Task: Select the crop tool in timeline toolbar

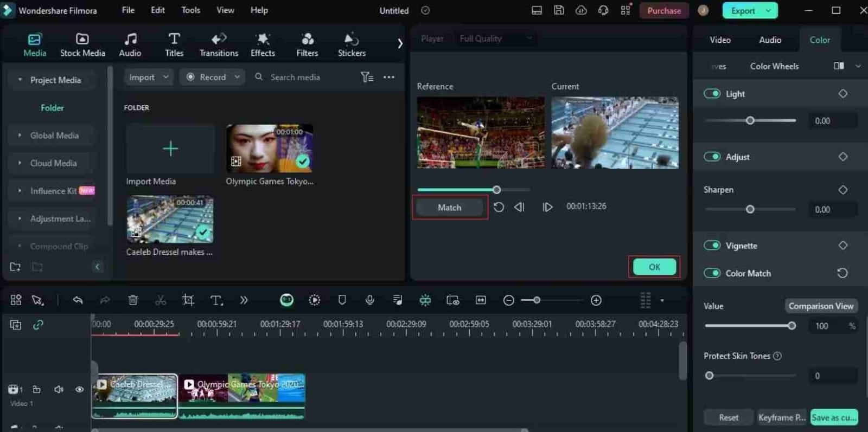Action: (188, 300)
